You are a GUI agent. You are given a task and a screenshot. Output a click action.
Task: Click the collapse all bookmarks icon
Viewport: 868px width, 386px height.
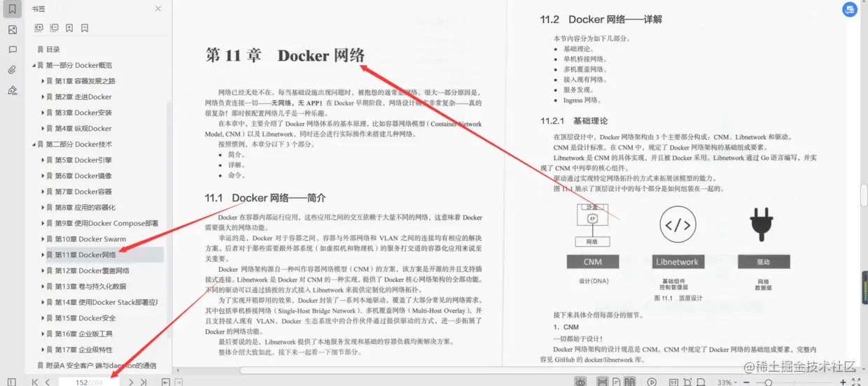coord(54,28)
